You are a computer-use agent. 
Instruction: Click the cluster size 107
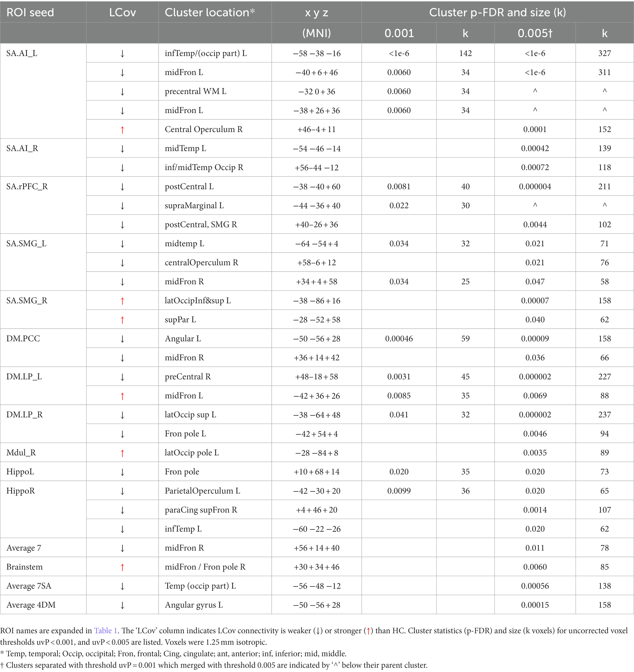coord(605,510)
